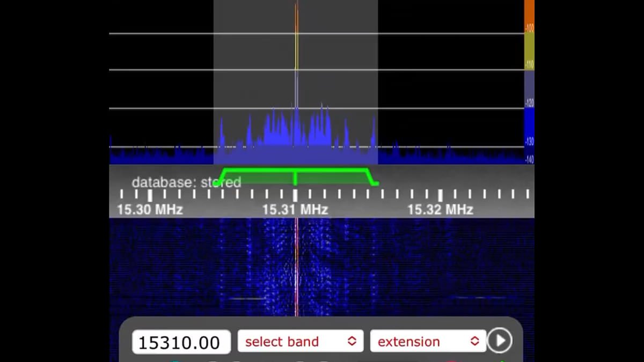This screenshot has width=644, height=362.
Task: Expand the extension dropdown menu
Action: click(x=427, y=342)
